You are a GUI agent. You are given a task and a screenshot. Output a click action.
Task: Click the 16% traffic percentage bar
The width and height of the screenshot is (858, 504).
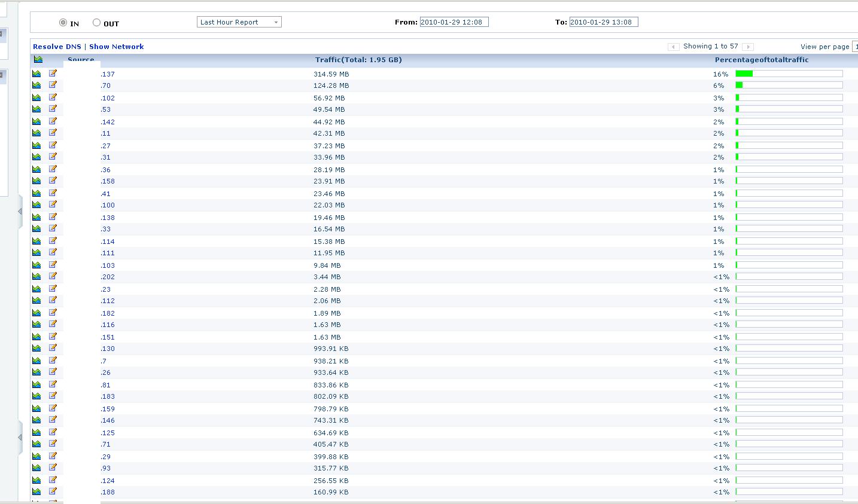pos(789,74)
